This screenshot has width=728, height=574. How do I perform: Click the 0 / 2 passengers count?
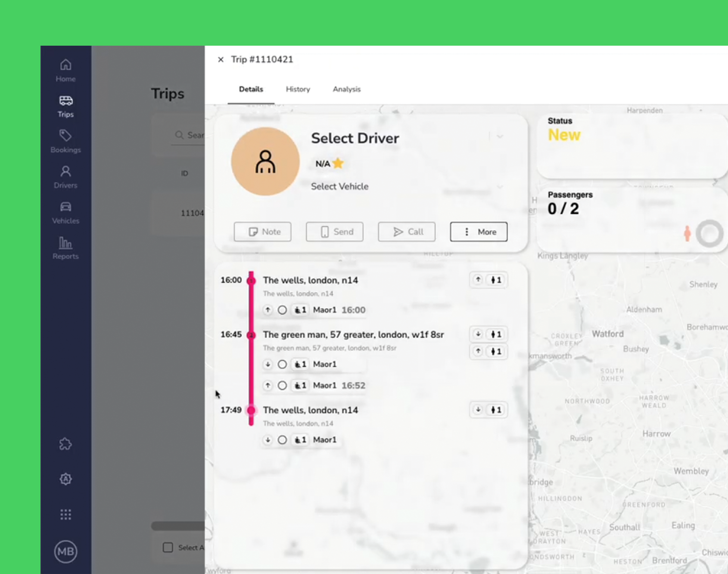[x=563, y=209]
